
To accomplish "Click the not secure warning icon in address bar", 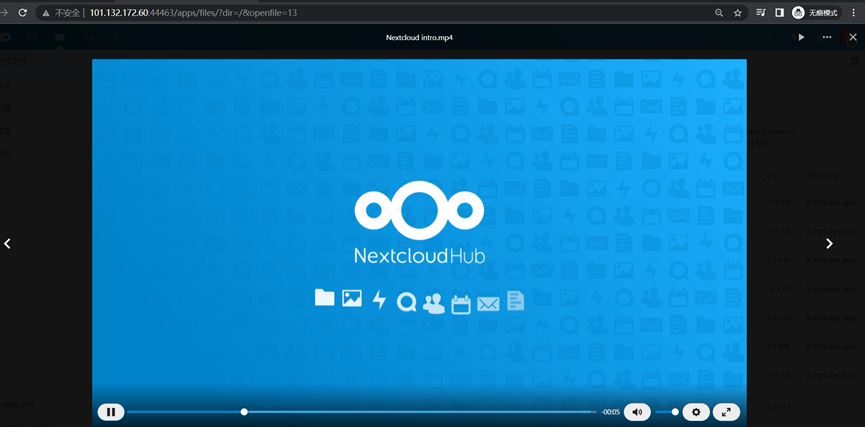I will tap(46, 13).
